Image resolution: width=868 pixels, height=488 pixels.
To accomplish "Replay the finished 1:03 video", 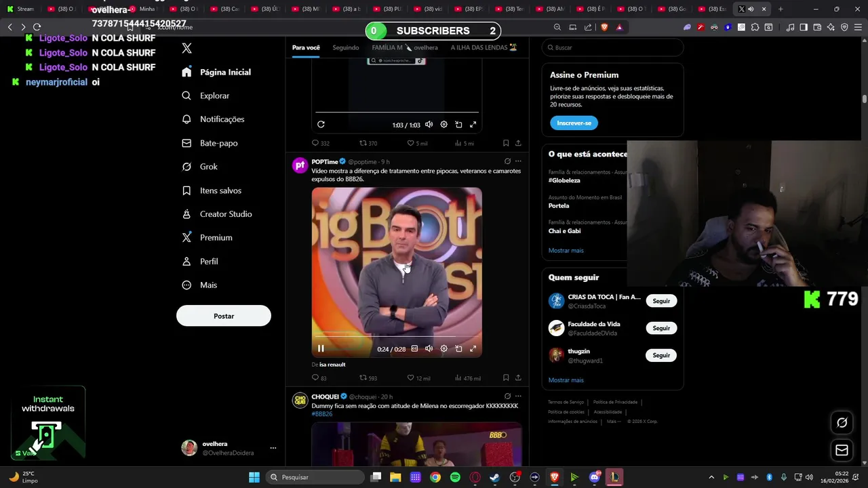I will pyautogui.click(x=321, y=125).
